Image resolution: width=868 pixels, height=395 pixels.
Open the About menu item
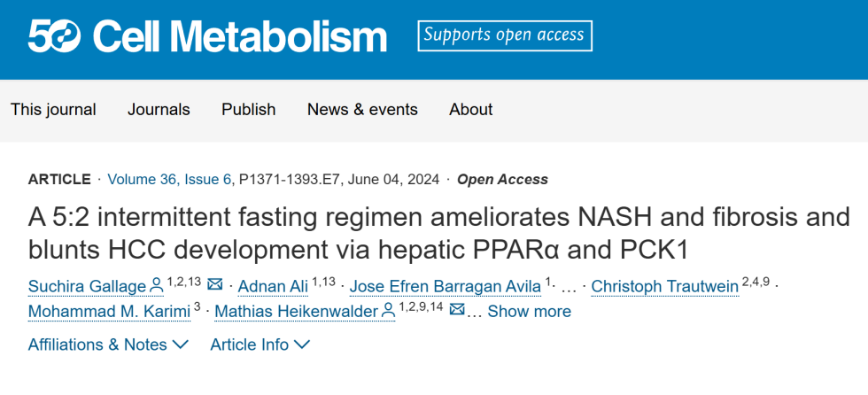(471, 110)
